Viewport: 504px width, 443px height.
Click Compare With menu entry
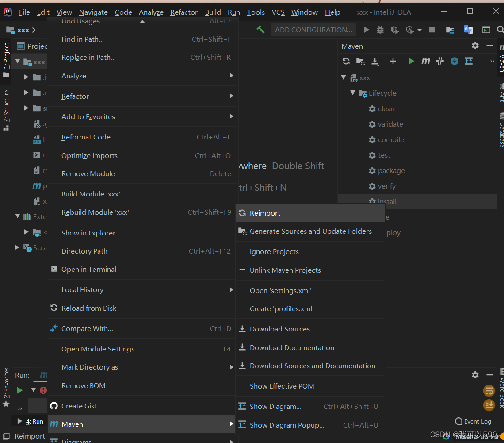click(x=141, y=328)
